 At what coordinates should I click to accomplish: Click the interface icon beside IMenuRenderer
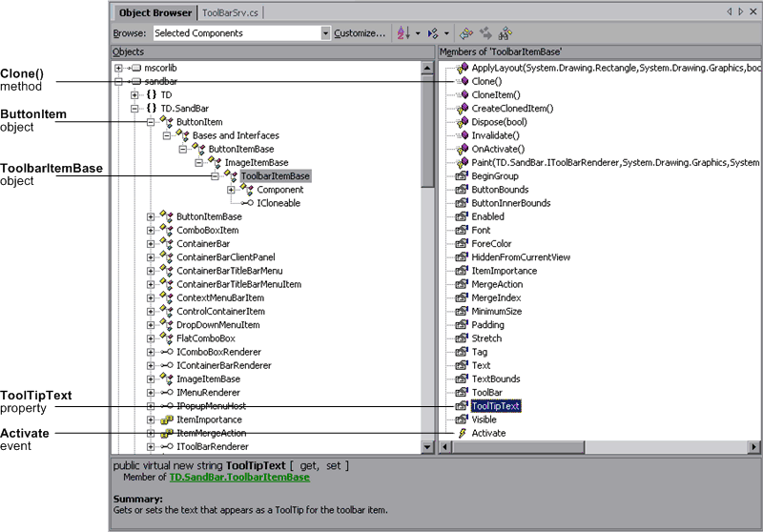coord(167,392)
